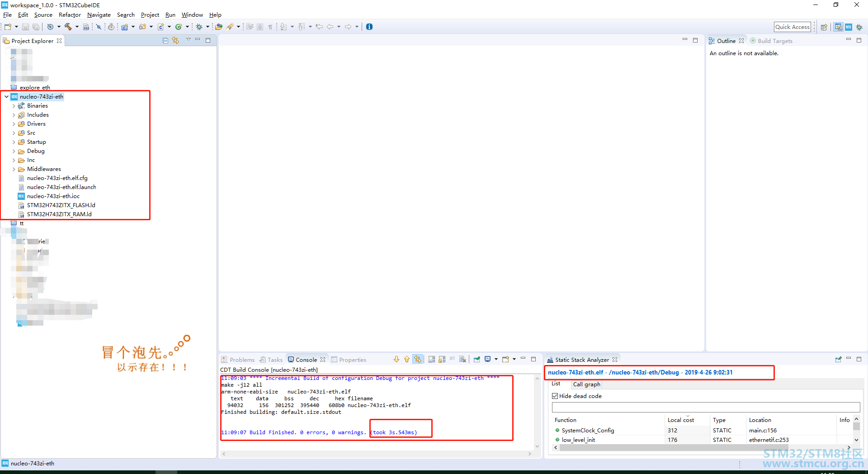Click the New C source file icon
This screenshot has height=474, width=868.
[160, 27]
